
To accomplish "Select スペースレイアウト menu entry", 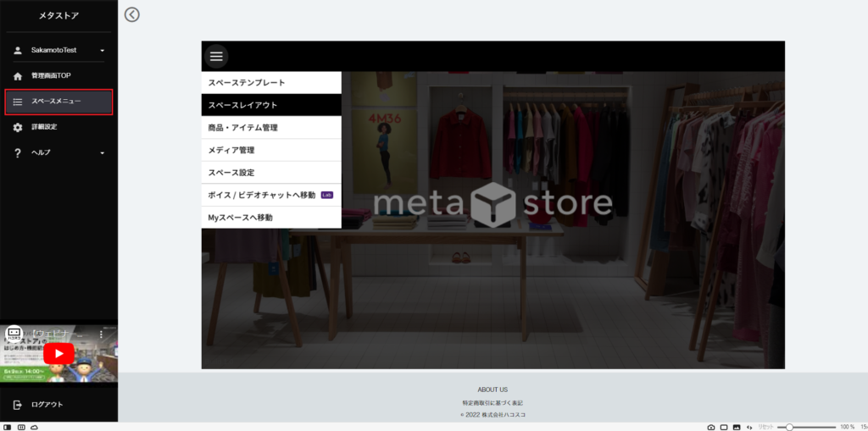I will pos(271,105).
